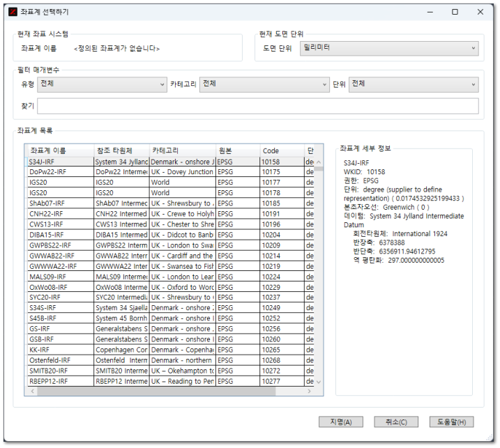Select the DIBA15-IRF row
500x448 pixels.
171,235
